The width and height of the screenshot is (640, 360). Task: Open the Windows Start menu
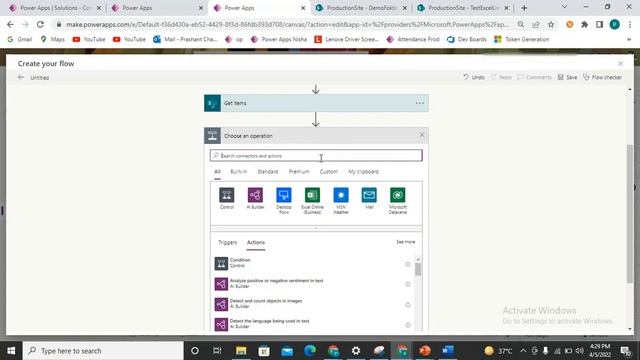(11, 351)
